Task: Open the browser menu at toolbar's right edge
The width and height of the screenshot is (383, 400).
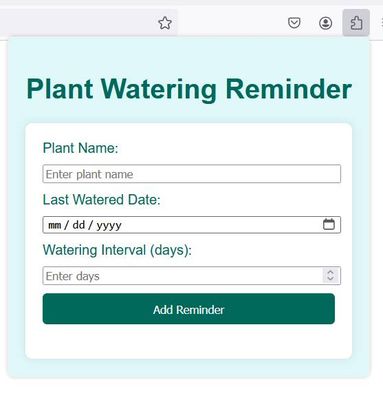Action: click(x=381, y=23)
